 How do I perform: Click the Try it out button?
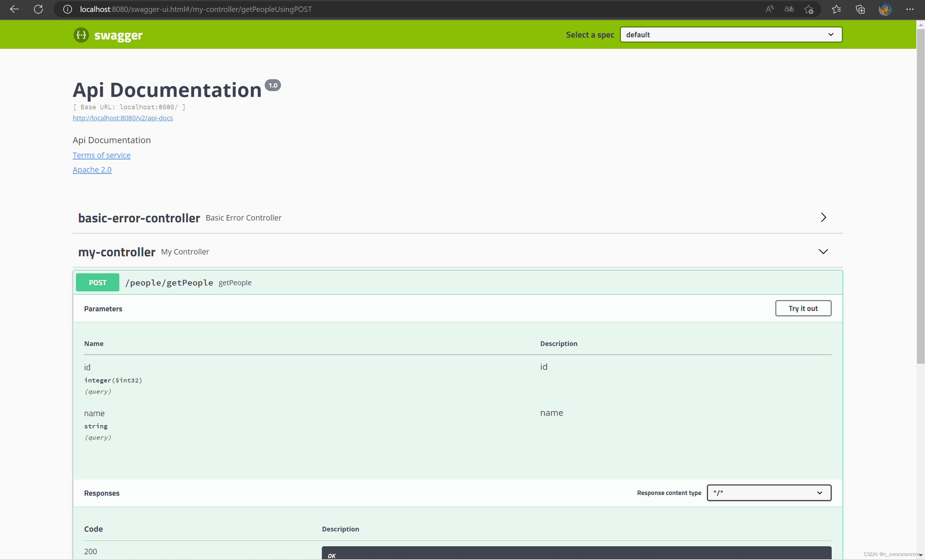point(803,308)
